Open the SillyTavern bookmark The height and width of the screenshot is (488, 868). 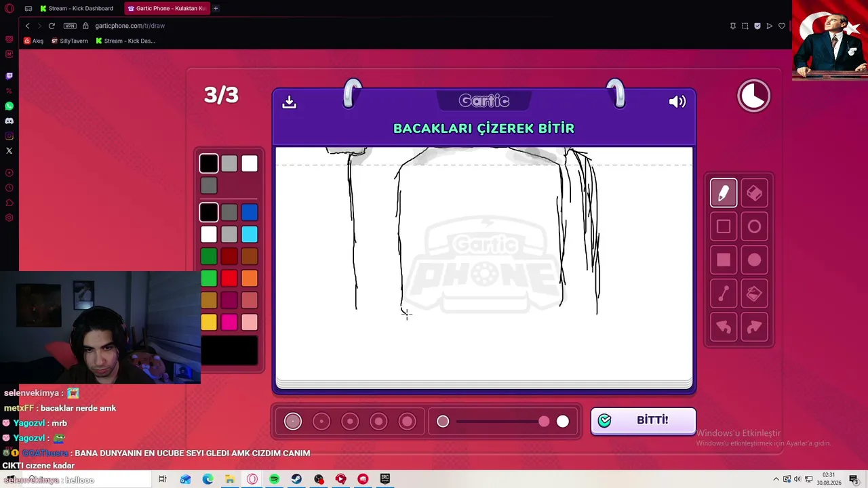tap(70, 41)
